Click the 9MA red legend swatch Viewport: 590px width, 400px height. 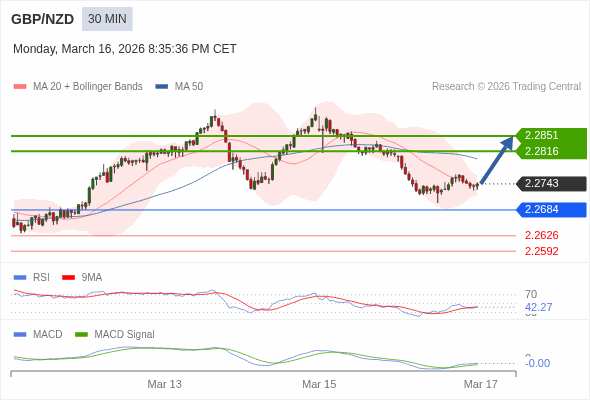click(x=68, y=278)
